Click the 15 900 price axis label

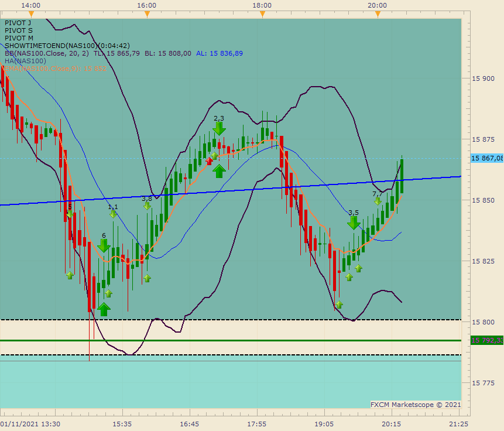(483, 78)
